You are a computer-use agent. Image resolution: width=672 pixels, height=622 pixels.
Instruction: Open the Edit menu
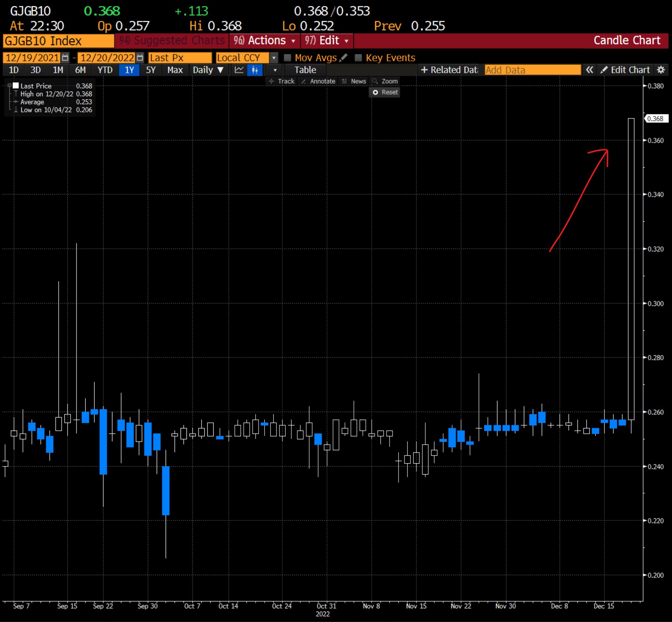point(327,41)
